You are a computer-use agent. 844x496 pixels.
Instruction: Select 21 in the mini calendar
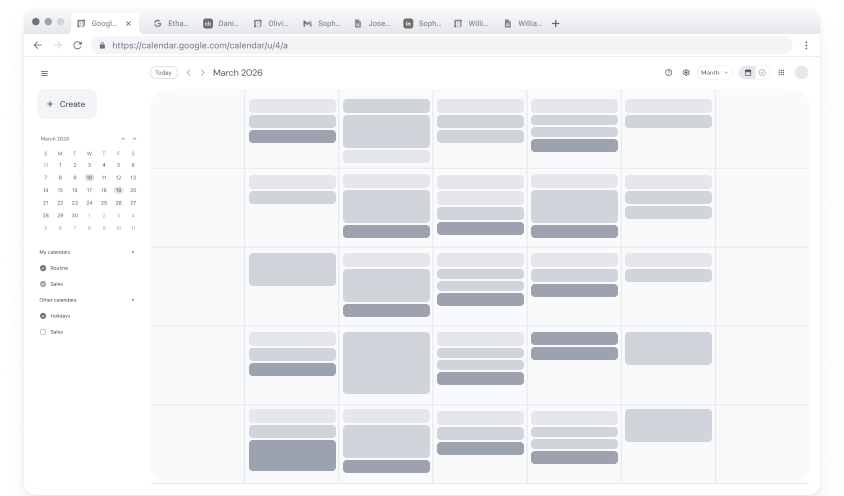(46, 203)
